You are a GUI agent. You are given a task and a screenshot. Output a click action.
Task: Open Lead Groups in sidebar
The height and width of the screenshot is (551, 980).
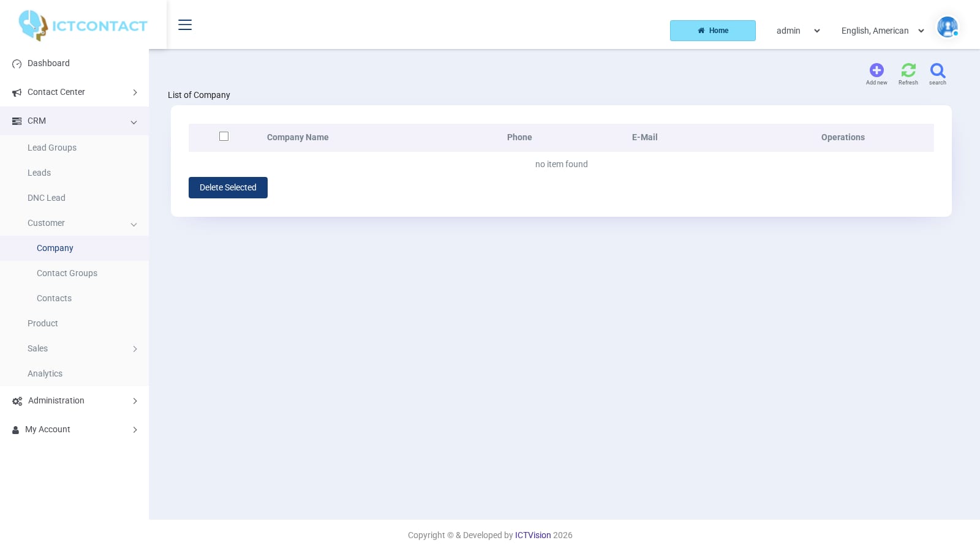[x=52, y=148]
